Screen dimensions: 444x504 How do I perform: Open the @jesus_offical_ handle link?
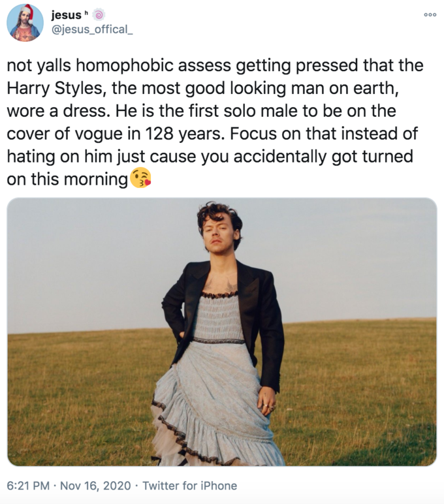(x=92, y=29)
